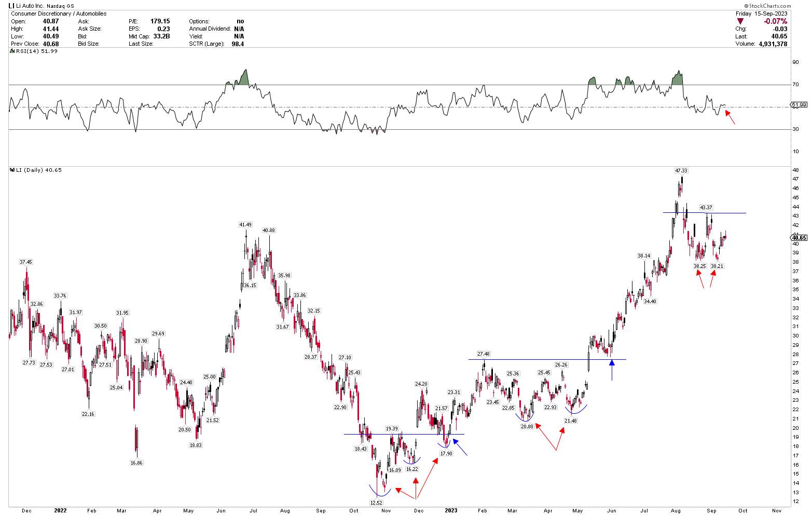
Task: Click the Options value no
Action: [x=240, y=21]
